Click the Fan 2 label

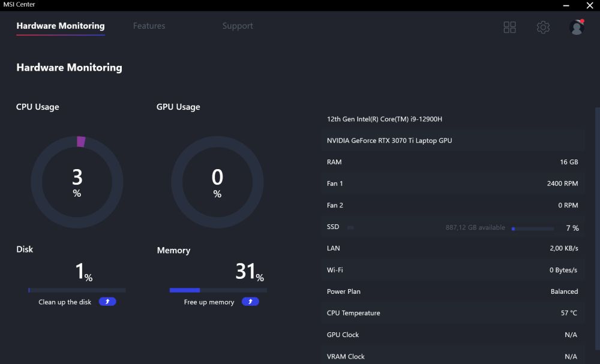pyautogui.click(x=335, y=205)
